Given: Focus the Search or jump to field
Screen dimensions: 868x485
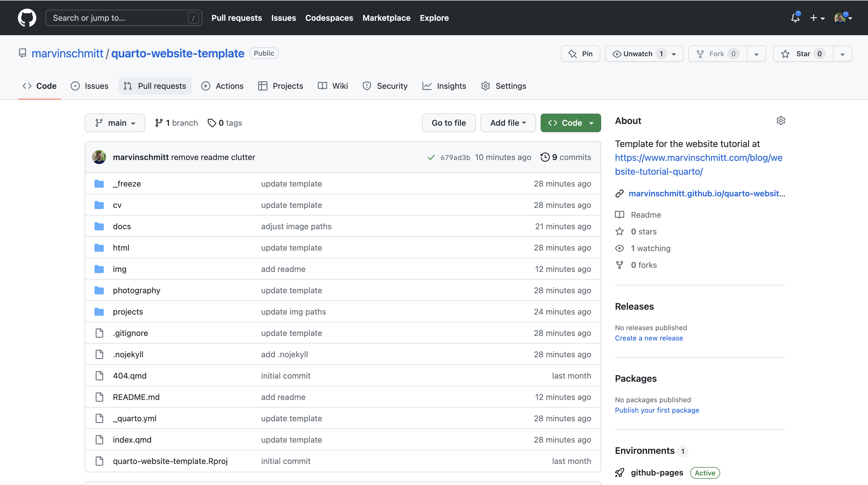Looking at the screenshot, I should coord(124,18).
